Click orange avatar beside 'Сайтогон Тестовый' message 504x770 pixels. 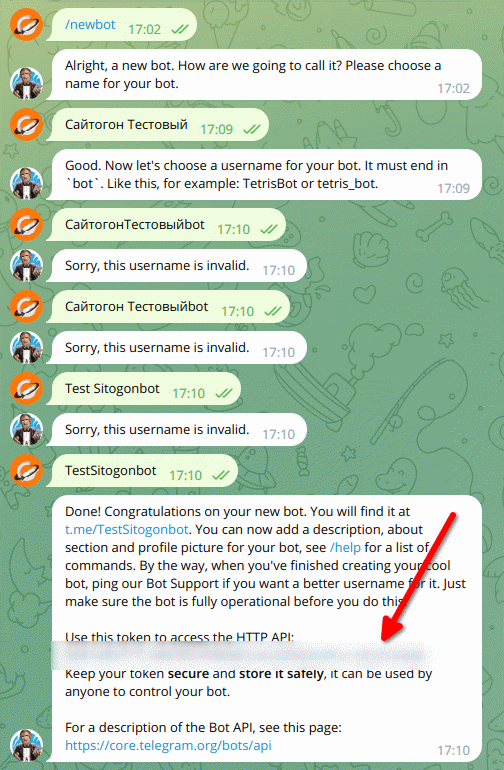[x=27, y=125]
